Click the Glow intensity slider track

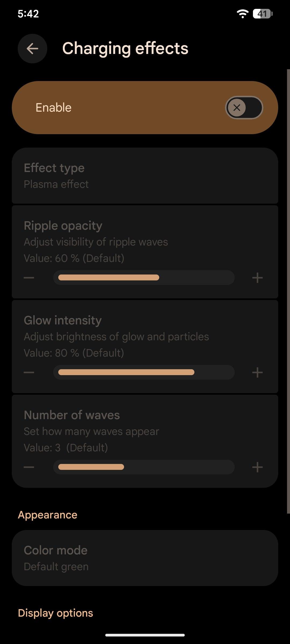coord(144,372)
